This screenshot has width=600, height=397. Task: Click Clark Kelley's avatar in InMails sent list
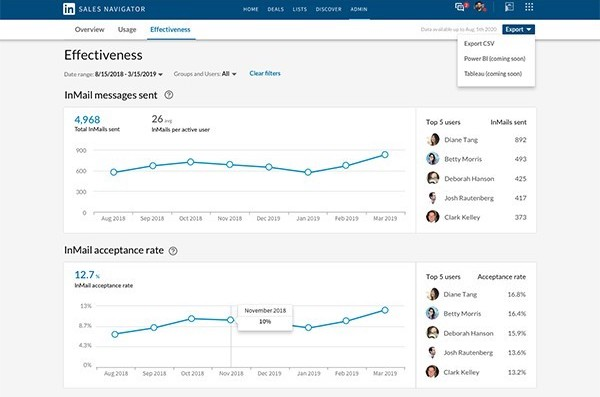coord(433,217)
